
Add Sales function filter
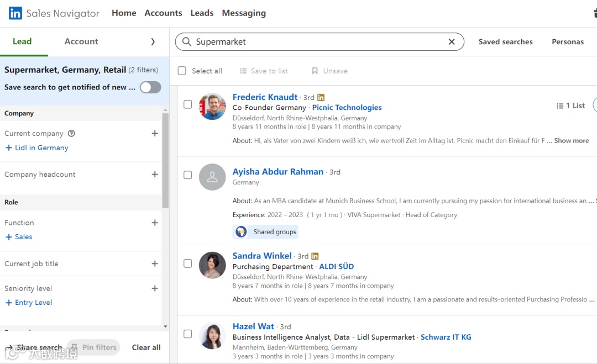tap(19, 236)
